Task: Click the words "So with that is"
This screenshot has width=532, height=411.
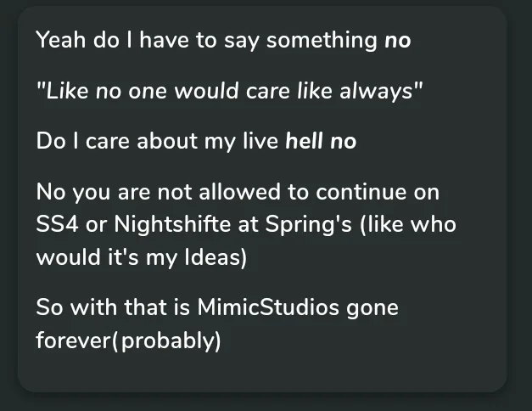Action: tap(113, 307)
